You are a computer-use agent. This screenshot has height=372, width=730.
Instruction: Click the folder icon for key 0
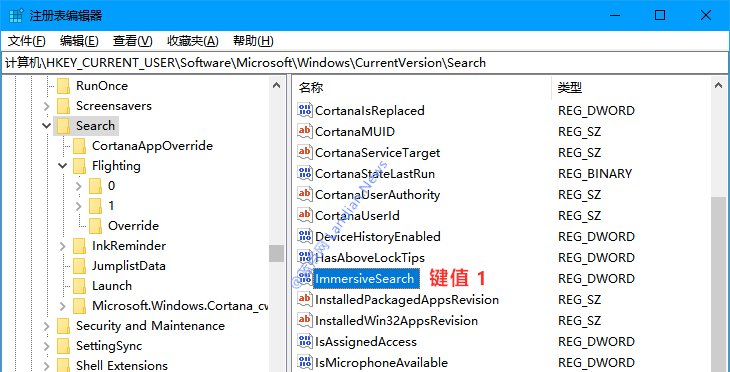(x=95, y=186)
